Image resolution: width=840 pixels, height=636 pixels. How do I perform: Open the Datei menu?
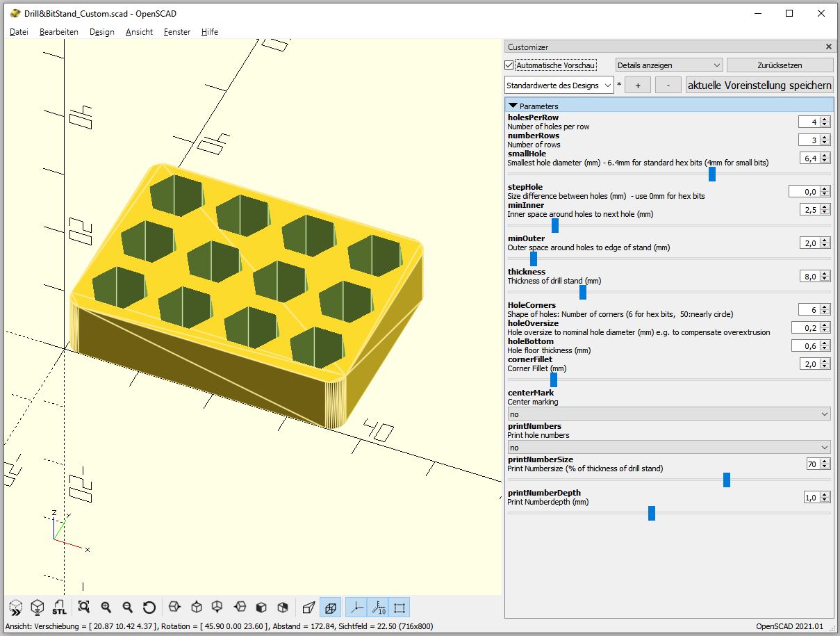click(x=19, y=32)
